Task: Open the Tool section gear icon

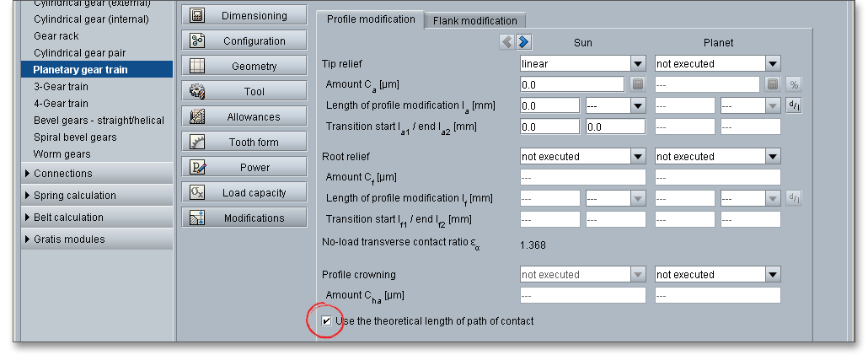Action: tap(198, 92)
